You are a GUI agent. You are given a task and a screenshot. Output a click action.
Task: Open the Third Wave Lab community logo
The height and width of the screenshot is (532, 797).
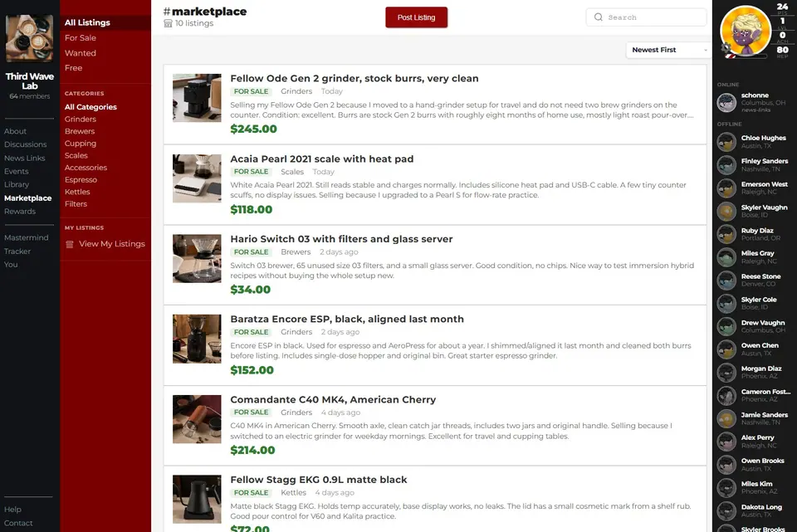click(x=30, y=39)
